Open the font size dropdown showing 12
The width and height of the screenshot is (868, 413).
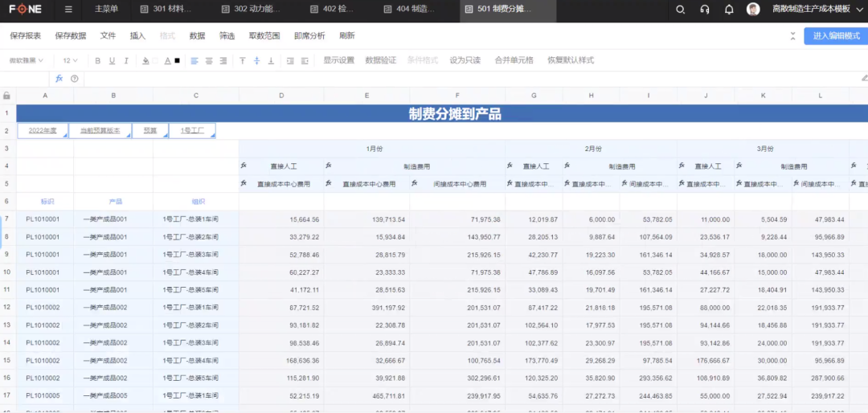tap(70, 60)
